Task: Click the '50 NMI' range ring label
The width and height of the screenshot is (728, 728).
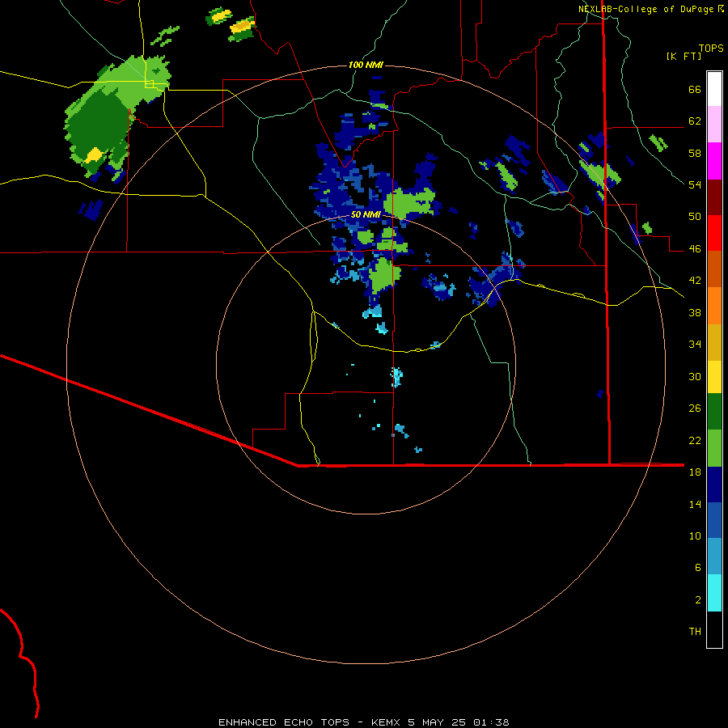Action: pyautogui.click(x=366, y=214)
